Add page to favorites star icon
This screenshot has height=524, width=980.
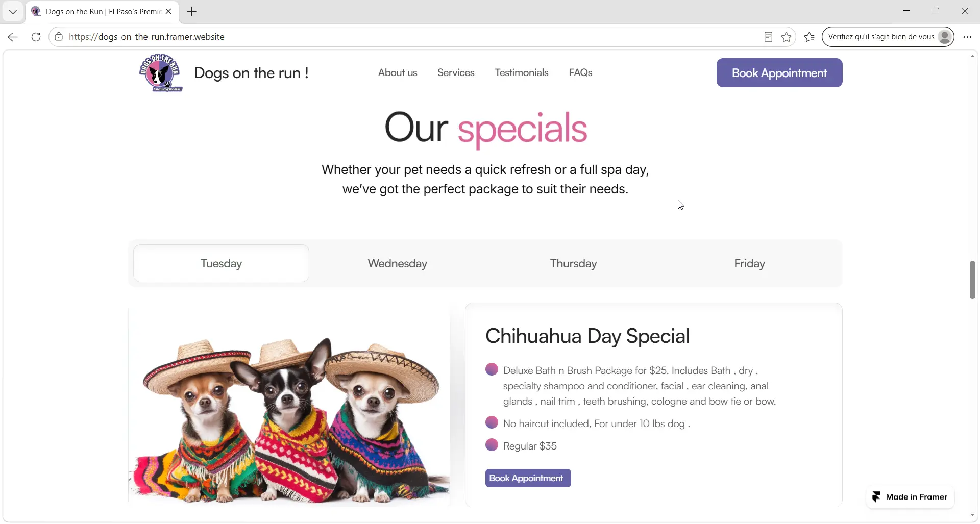(787, 37)
